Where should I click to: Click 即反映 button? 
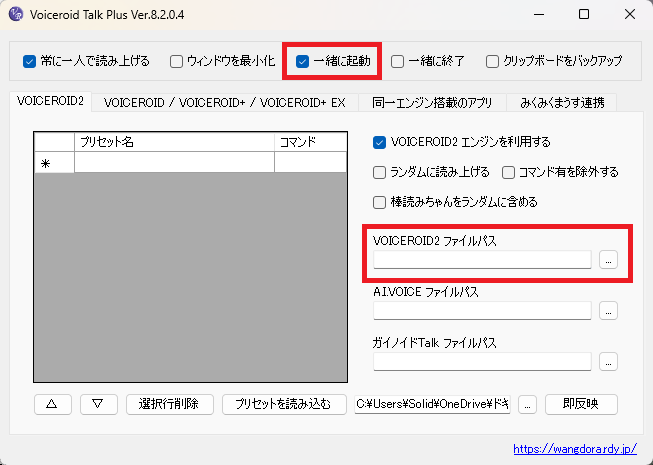coord(581,404)
